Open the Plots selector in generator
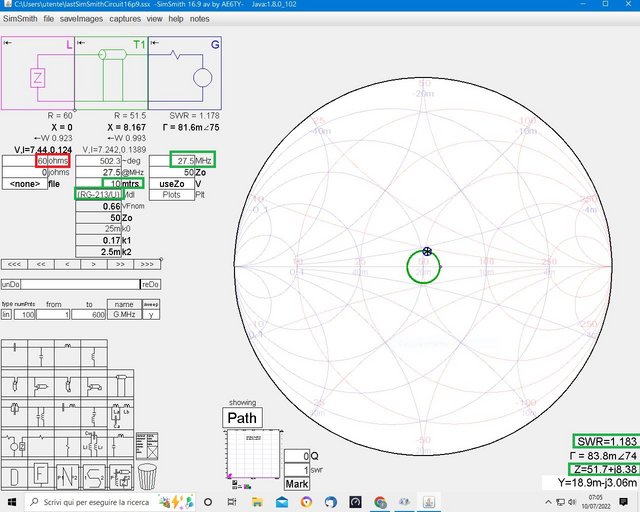The height and width of the screenshot is (512, 640). click(172, 195)
